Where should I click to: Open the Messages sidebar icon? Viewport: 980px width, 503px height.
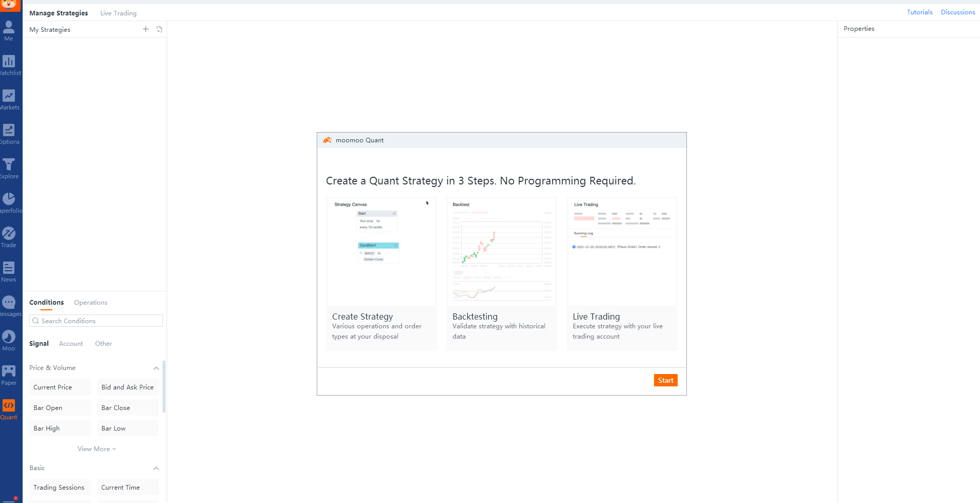pyautogui.click(x=9, y=303)
